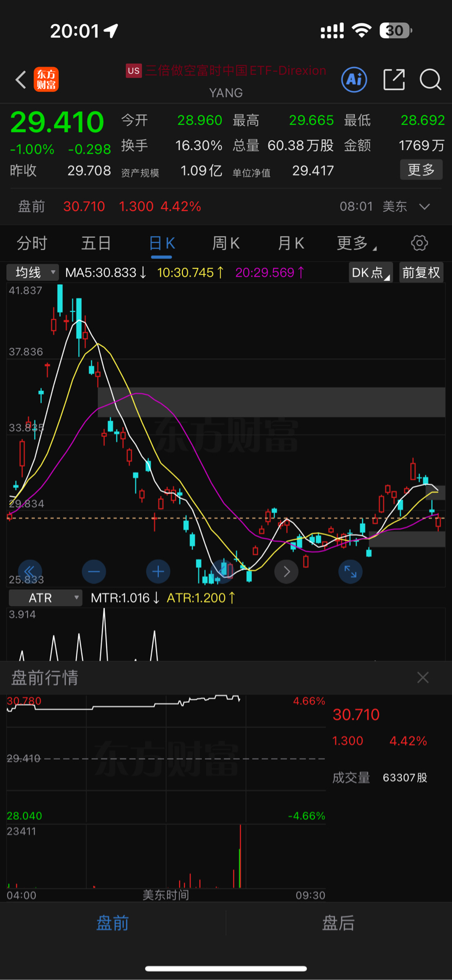This screenshot has height=980, width=452.
Task: Tap the back arrow icon
Action: 21,79
